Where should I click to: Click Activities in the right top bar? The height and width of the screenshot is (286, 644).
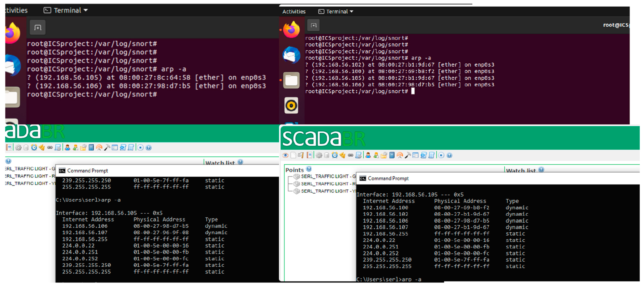pos(294,11)
